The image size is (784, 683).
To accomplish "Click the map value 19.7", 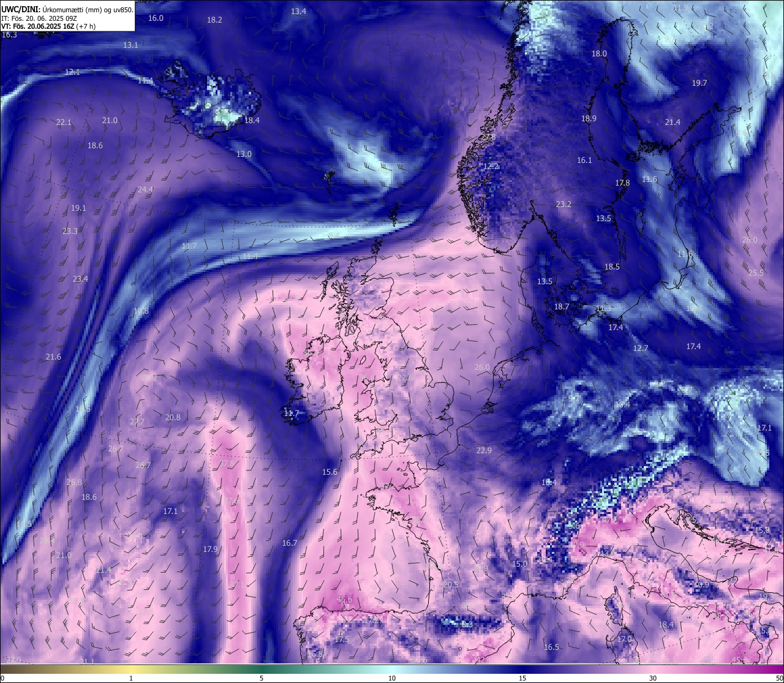I will [699, 83].
